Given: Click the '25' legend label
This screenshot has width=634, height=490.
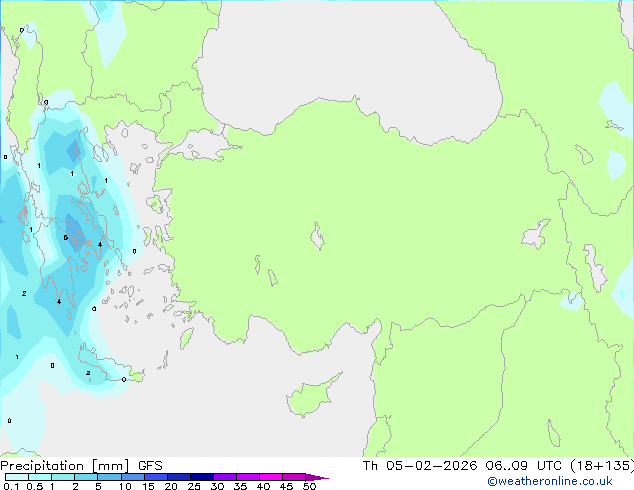Looking at the screenshot, I should pos(194,486).
